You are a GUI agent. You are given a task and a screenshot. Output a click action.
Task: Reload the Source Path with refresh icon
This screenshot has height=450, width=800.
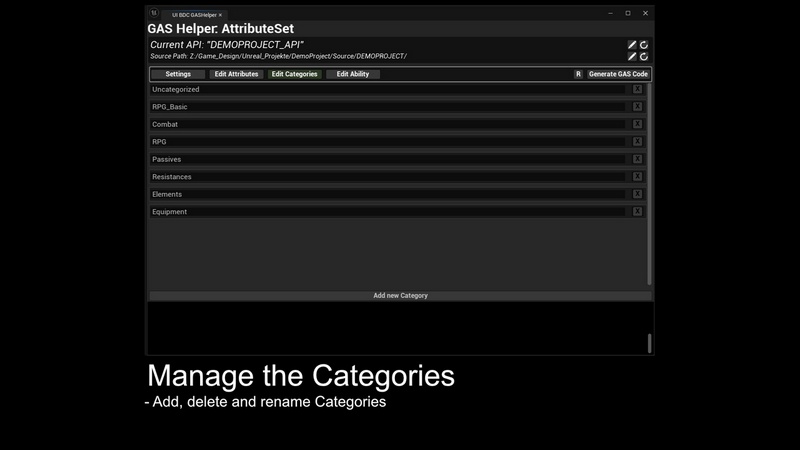[644, 57]
